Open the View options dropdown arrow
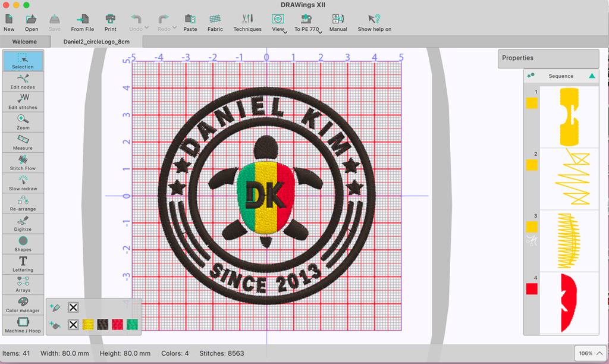 [x=285, y=32]
